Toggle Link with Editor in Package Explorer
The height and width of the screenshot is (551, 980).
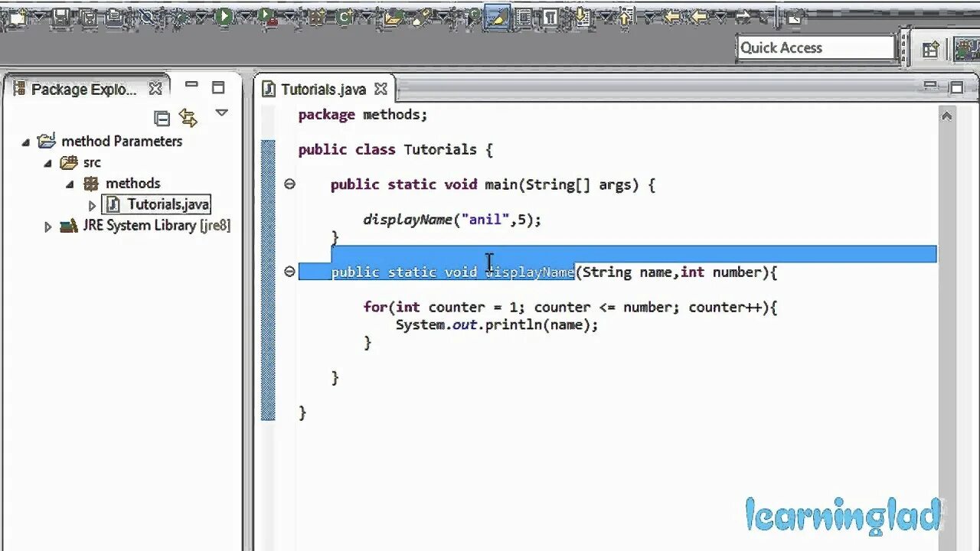pos(188,118)
